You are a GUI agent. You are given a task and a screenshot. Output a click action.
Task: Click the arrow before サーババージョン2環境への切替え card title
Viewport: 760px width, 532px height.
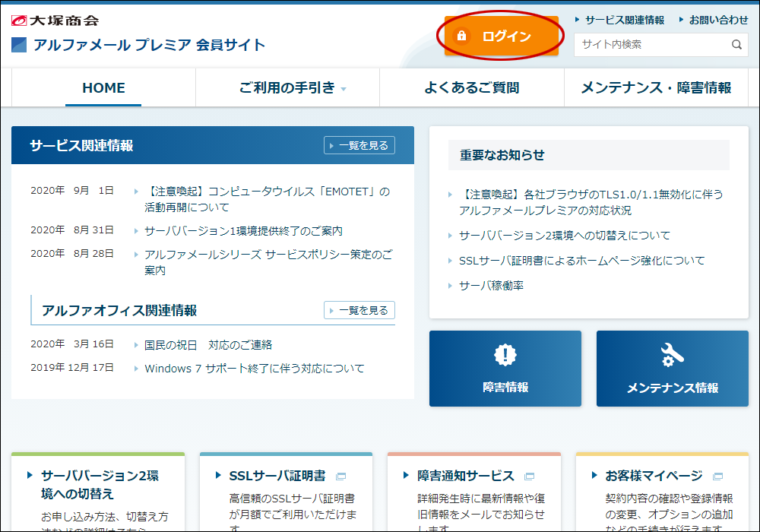[30, 475]
